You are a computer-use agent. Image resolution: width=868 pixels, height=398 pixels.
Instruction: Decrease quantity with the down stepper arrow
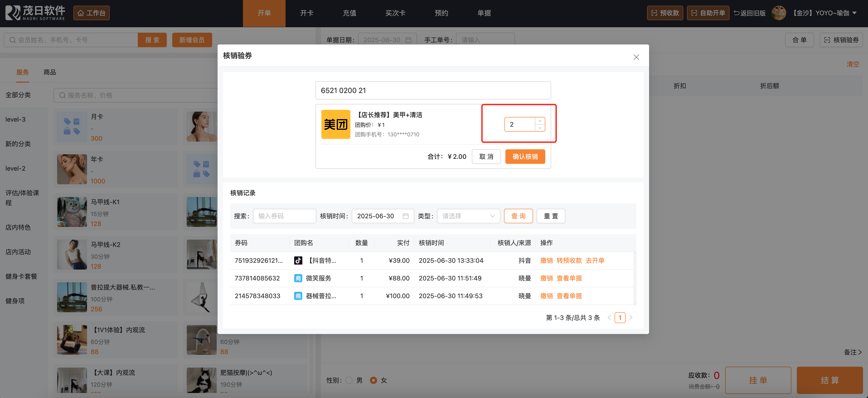coord(540,128)
